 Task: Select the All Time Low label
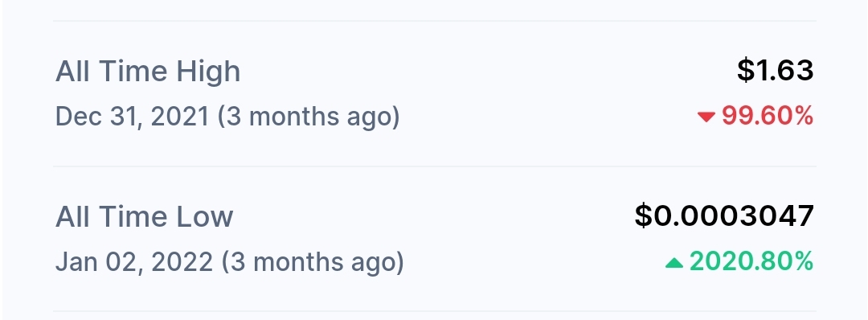[145, 216]
